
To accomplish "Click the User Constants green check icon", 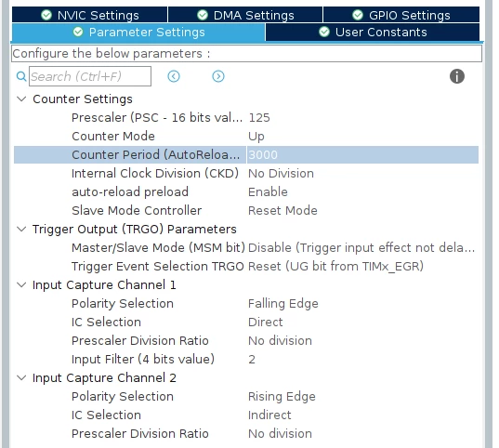I will click(324, 32).
